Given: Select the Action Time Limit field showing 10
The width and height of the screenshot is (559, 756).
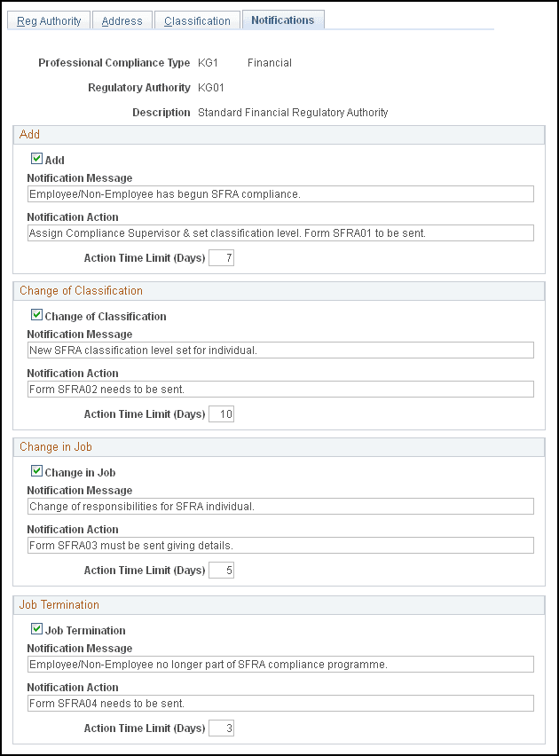Looking at the screenshot, I should coord(221,413).
